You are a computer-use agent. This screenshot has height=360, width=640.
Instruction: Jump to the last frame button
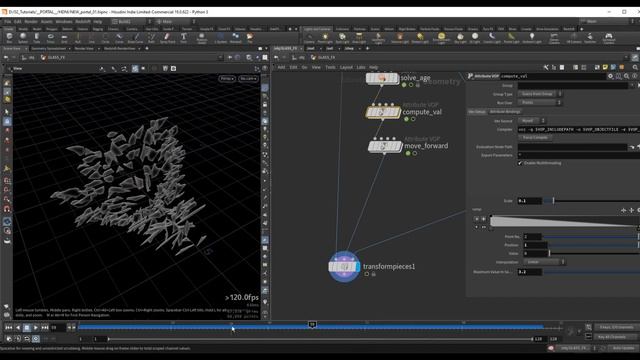44,327
